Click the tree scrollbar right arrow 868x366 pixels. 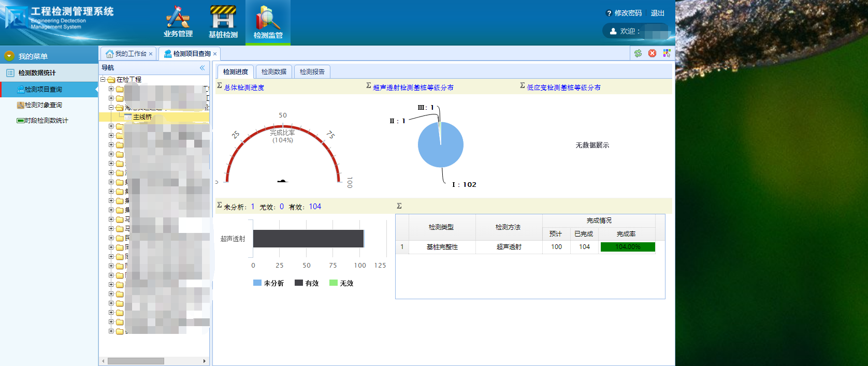pos(205,361)
